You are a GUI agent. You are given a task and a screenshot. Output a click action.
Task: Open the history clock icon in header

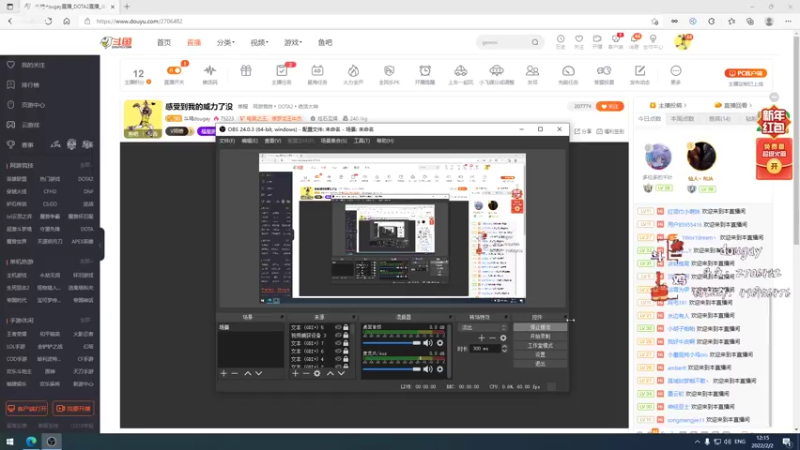point(560,39)
